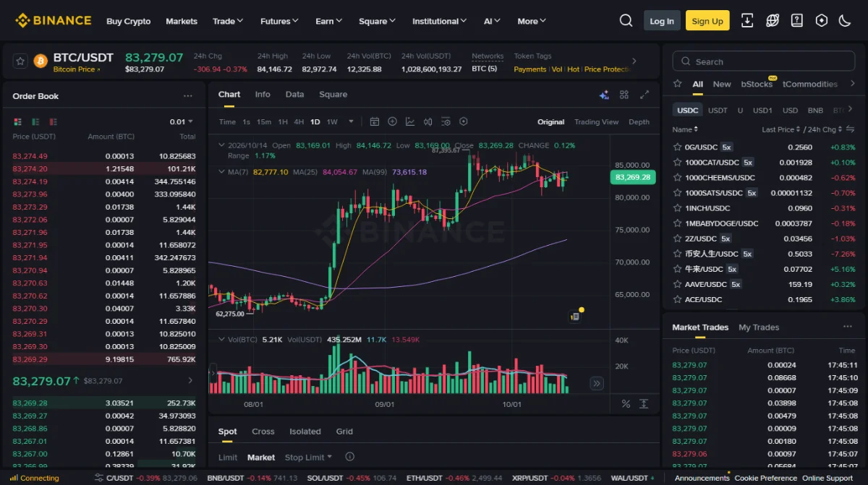Viewport: 868px width, 485px height.
Task: Click the circled dot chart toolbar icon
Action: [x=464, y=121]
